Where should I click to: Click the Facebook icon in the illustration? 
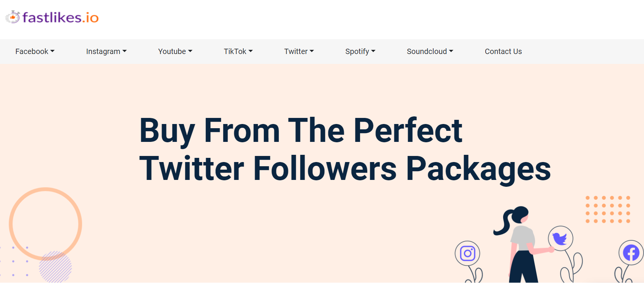[630, 252]
